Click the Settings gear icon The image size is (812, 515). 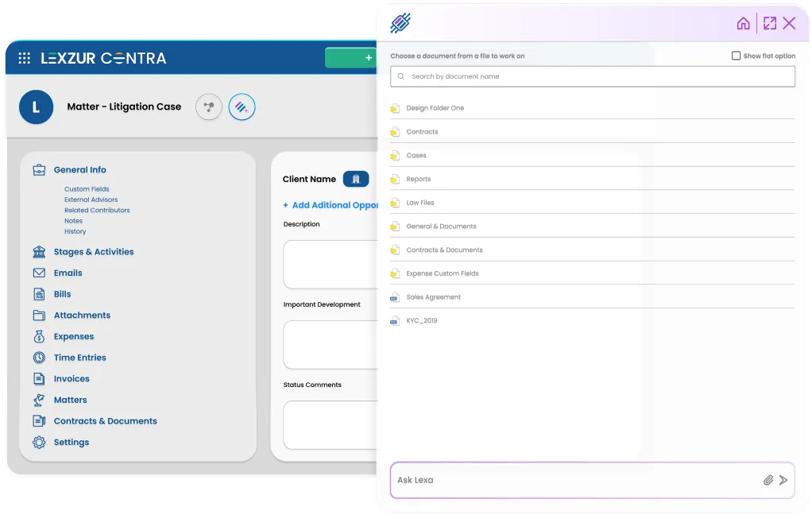39,443
